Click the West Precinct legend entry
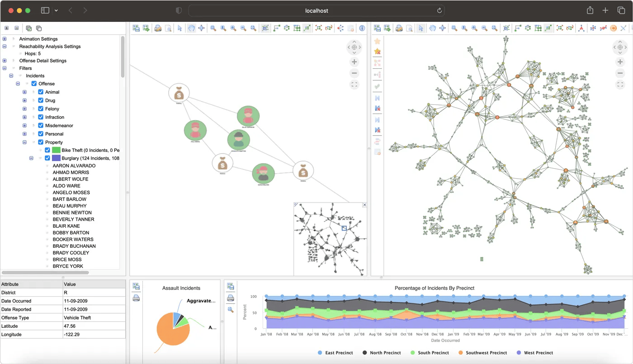This screenshot has height=364, width=633. click(x=535, y=353)
